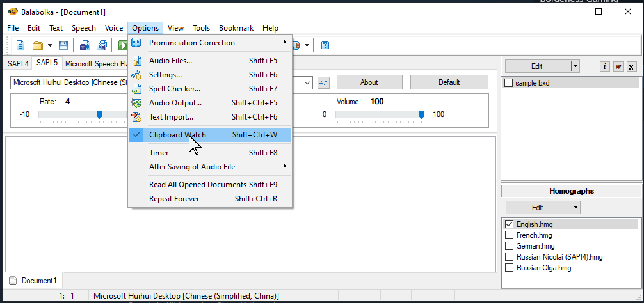
Task: Open the Edit menu in menu bar
Action: (34, 28)
